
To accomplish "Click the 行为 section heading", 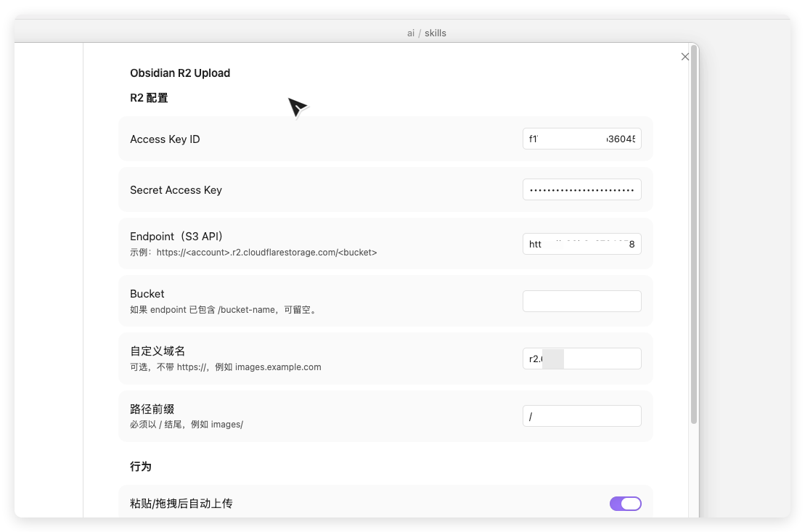I will pos(141,467).
